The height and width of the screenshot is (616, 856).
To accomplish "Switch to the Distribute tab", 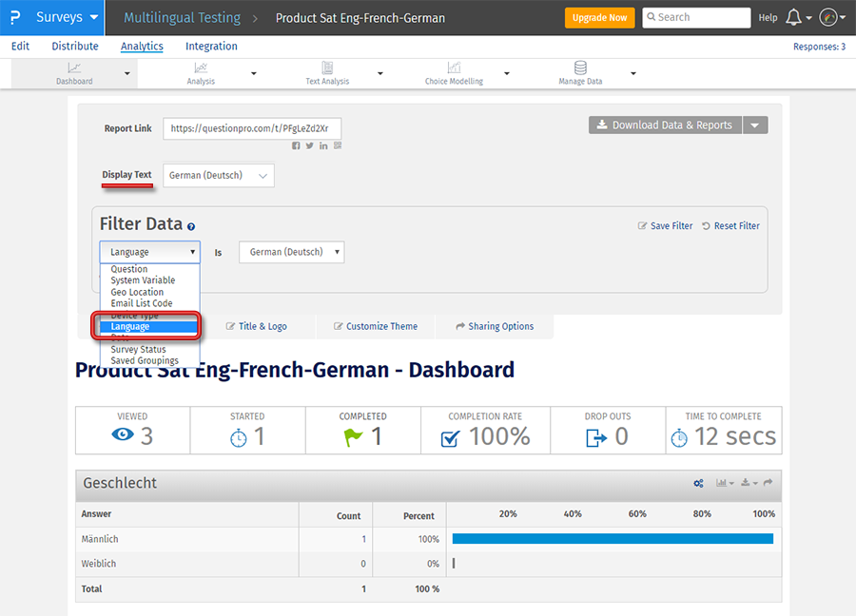I will pos(75,46).
